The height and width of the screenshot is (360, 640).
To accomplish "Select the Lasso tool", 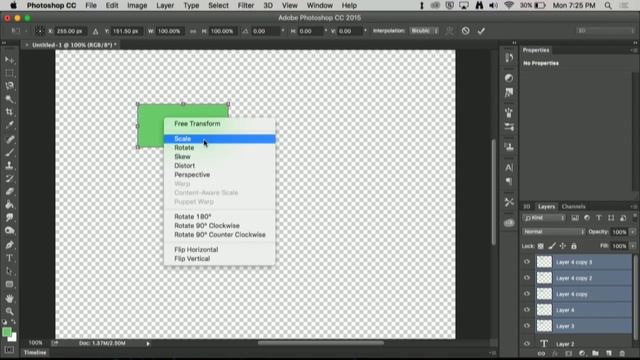I will [9, 86].
